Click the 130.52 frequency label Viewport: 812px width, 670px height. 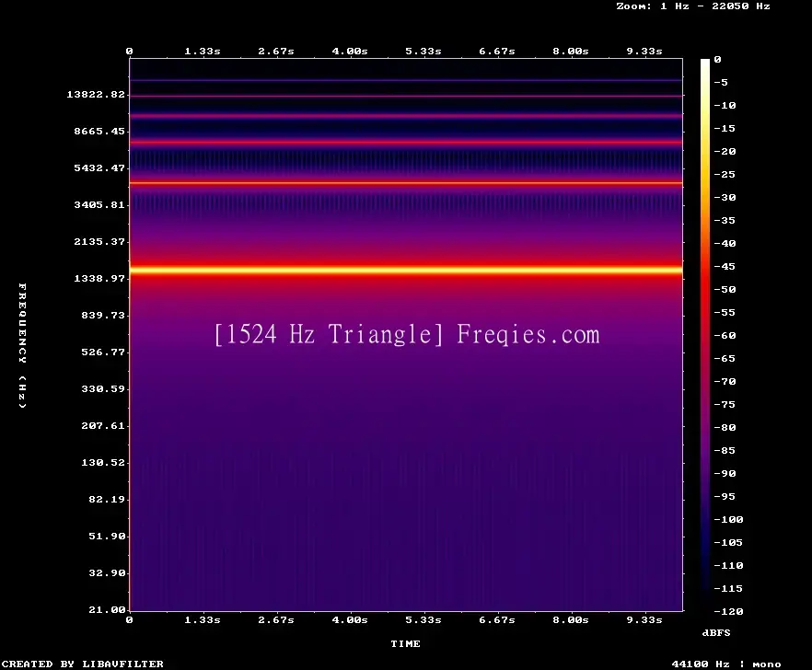[103, 462]
